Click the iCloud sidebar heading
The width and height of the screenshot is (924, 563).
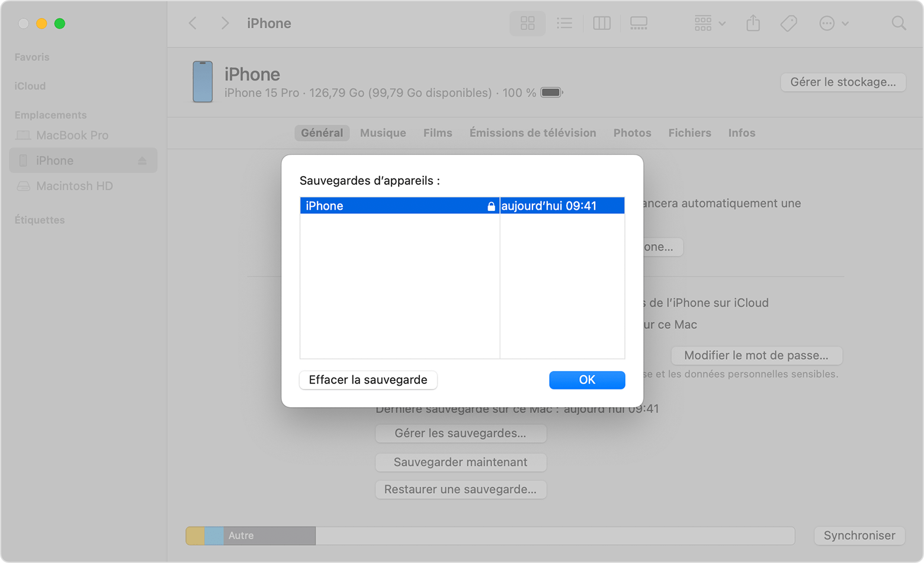click(x=30, y=86)
